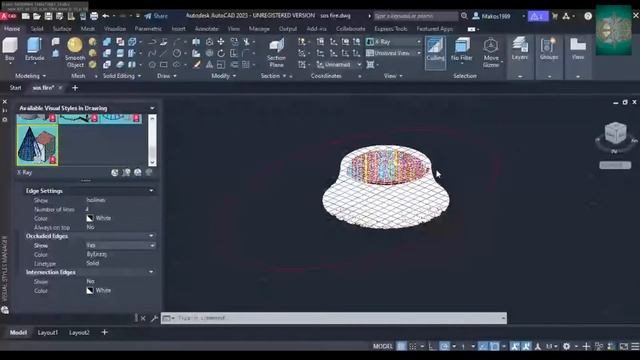This screenshot has width=640, height=360.
Task: Select the Extrude tool
Action: [x=35, y=49]
